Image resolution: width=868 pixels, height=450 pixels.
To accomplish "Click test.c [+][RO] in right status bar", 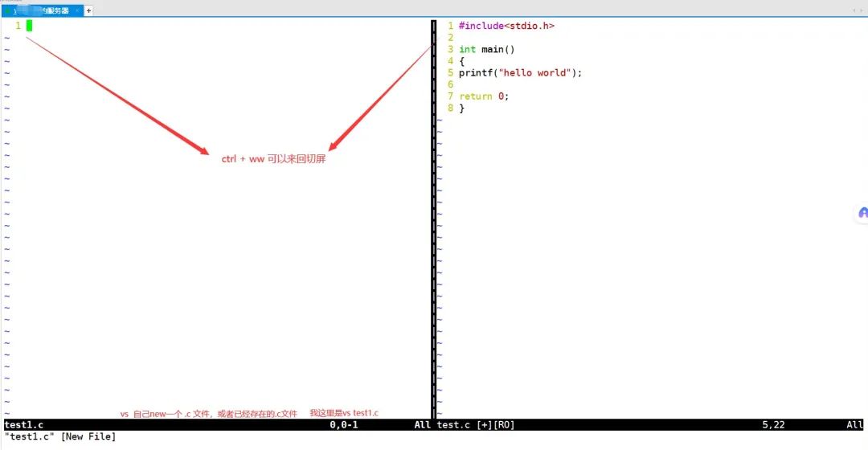I will [x=476, y=424].
